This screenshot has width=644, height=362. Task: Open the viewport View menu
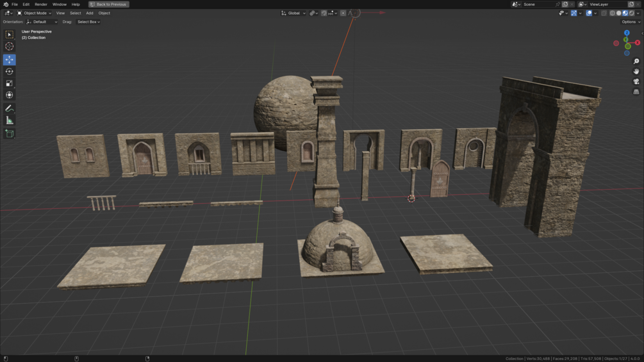[60, 13]
